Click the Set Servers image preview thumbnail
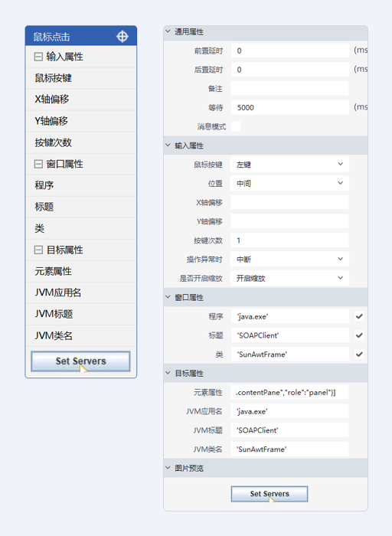392x536 pixels. (x=269, y=494)
